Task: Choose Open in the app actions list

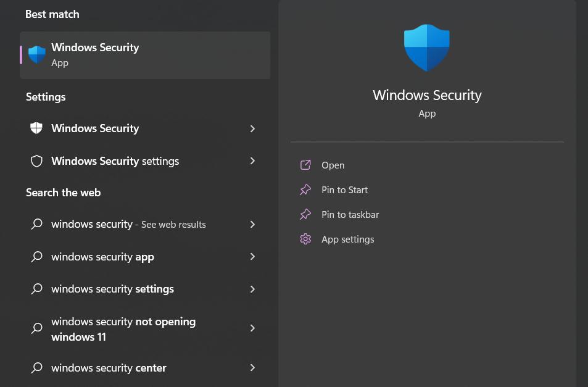Action: pos(333,165)
